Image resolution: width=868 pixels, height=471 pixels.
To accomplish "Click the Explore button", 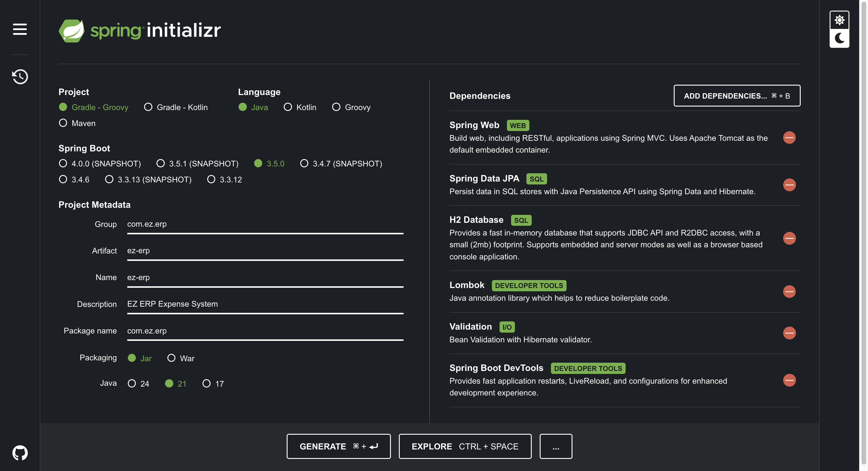I will (465, 446).
